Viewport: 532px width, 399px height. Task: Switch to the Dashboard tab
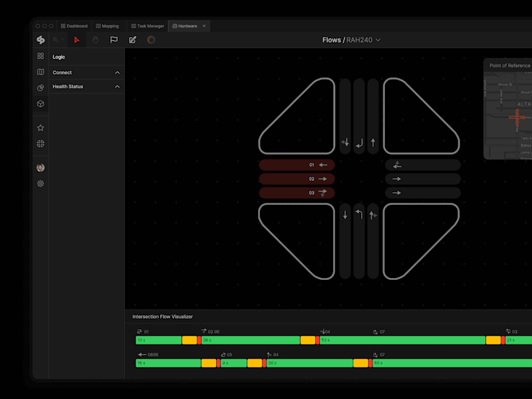74,26
